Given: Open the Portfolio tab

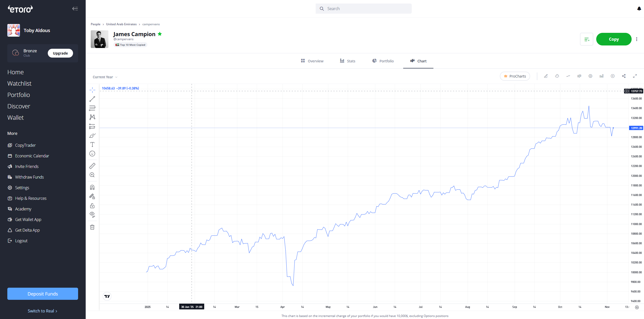Looking at the screenshot, I should (383, 61).
